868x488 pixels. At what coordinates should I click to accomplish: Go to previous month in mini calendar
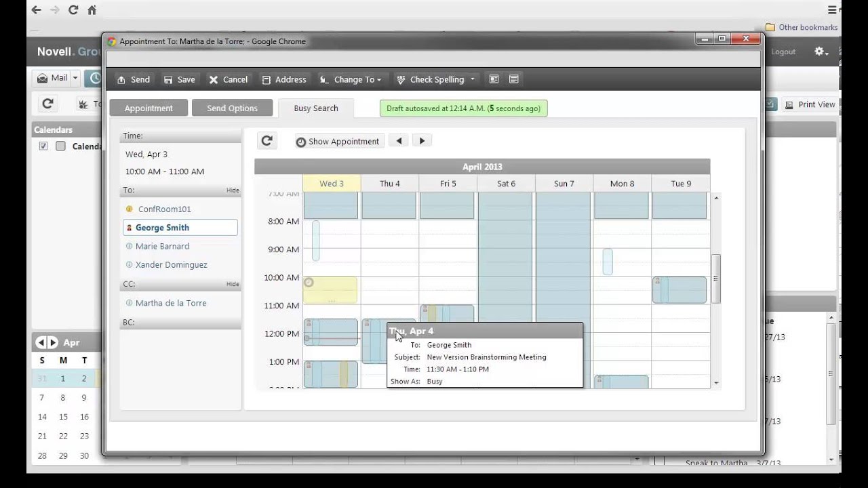[40, 342]
